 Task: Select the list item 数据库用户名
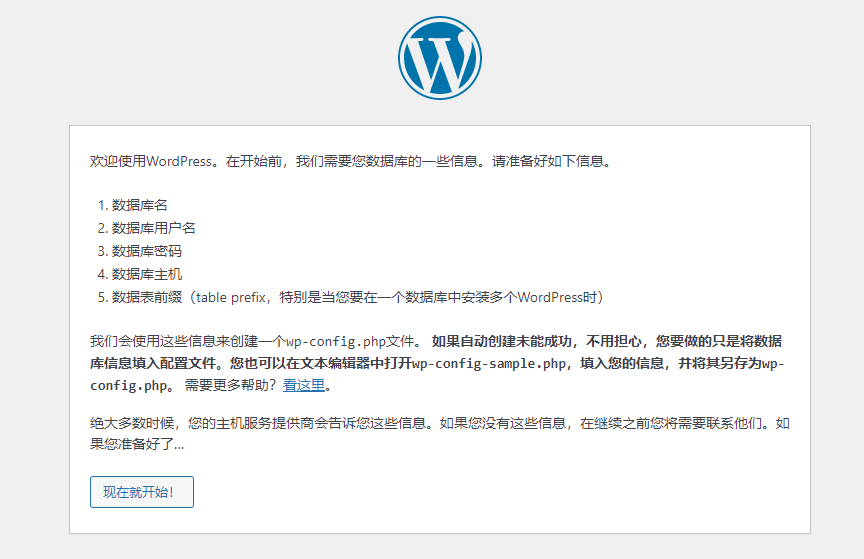point(153,228)
